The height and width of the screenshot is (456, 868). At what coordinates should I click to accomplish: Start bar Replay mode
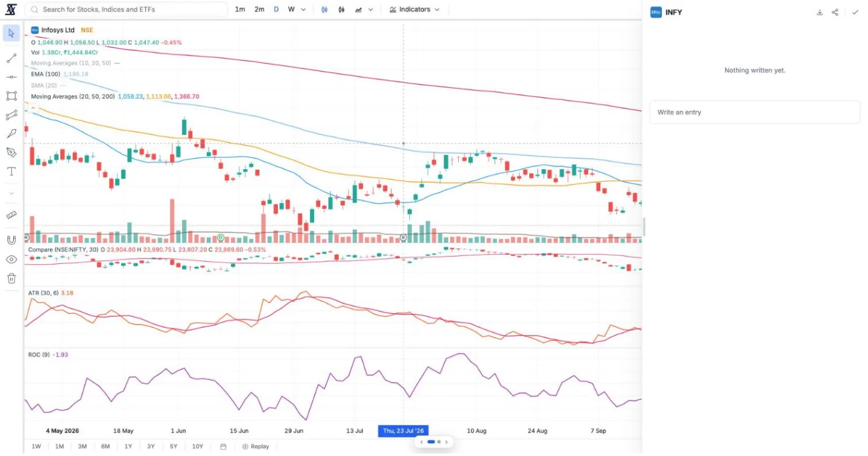pyautogui.click(x=256, y=446)
